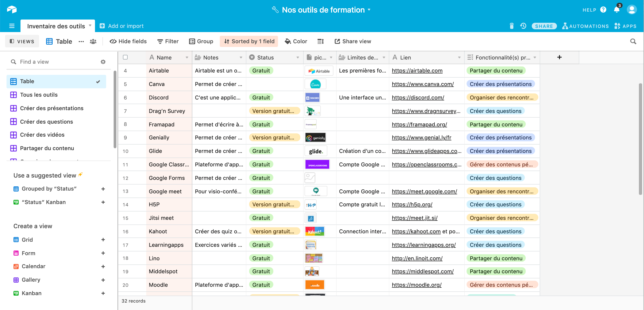The image size is (644, 310).
Task: Open the Status column header dropdown
Action: click(x=298, y=58)
